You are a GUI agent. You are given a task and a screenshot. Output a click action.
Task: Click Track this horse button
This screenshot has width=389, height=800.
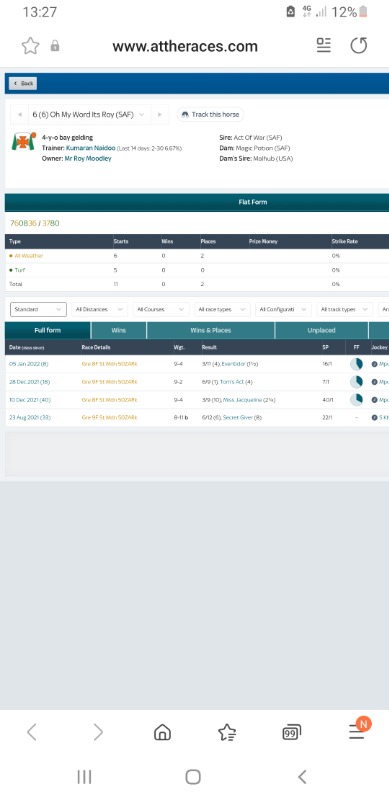point(210,114)
